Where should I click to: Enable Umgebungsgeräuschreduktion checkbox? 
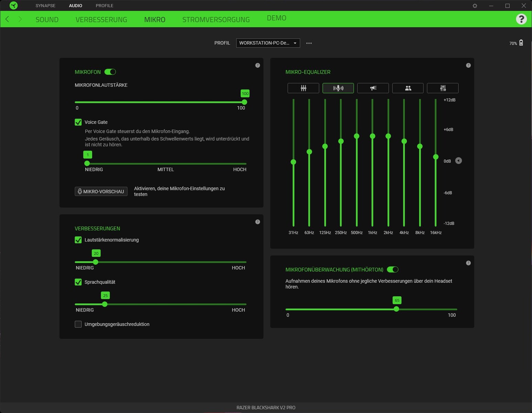pos(78,324)
